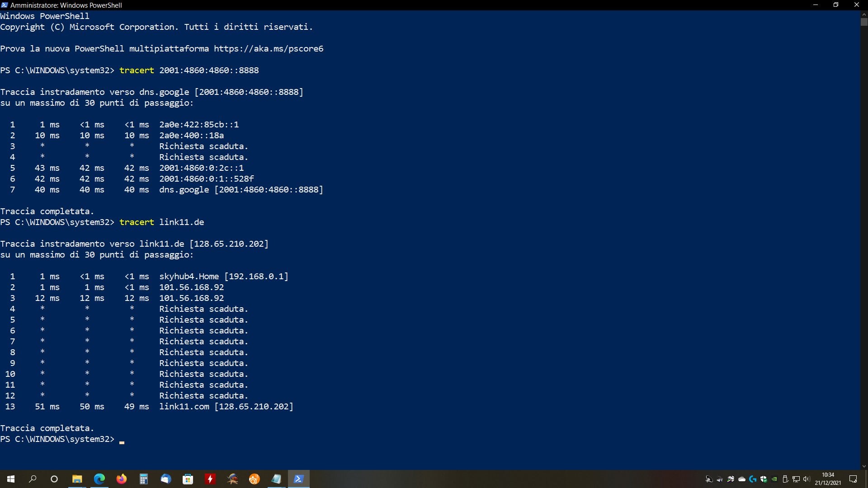Screen dimensions: 868x488
Task: Click the NVIDIA tray icon
Action: [774, 479]
